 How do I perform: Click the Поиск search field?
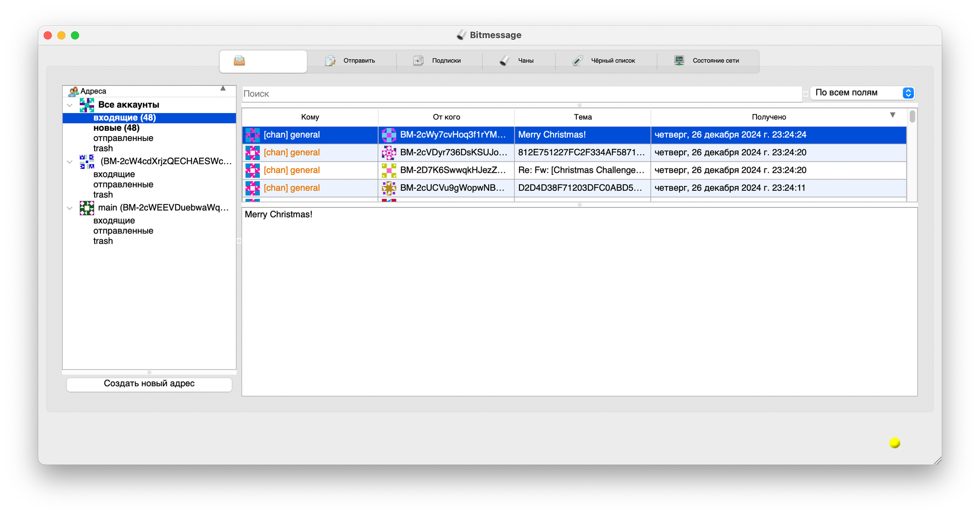click(x=521, y=94)
